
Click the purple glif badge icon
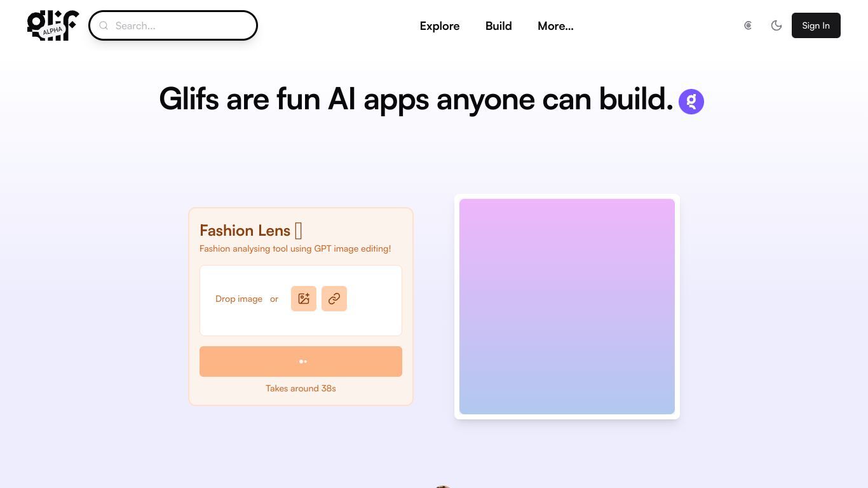691,102
